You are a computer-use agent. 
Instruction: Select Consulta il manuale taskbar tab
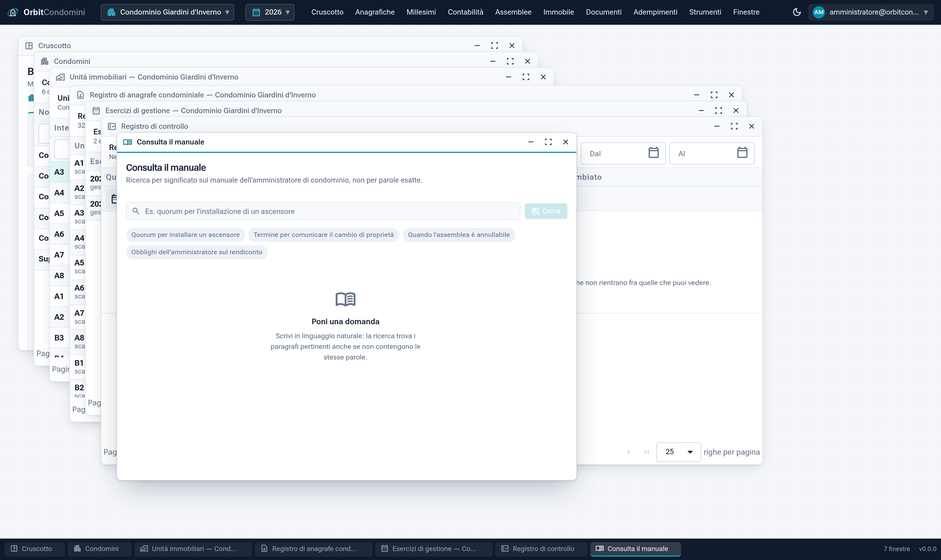tap(635, 549)
